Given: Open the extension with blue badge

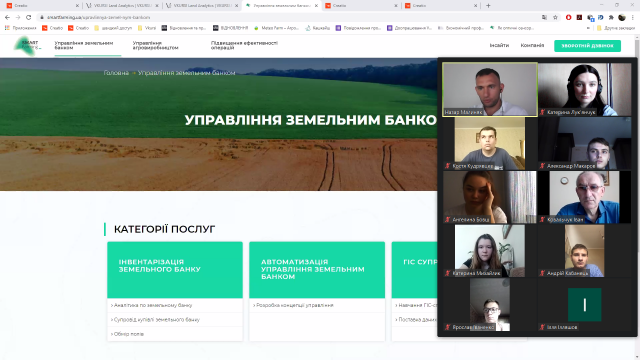Looking at the screenshot, I should click(x=590, y=18).
